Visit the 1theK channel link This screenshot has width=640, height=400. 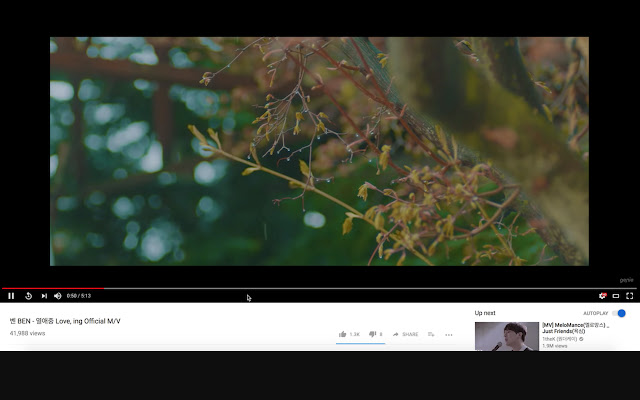point(559,339)
